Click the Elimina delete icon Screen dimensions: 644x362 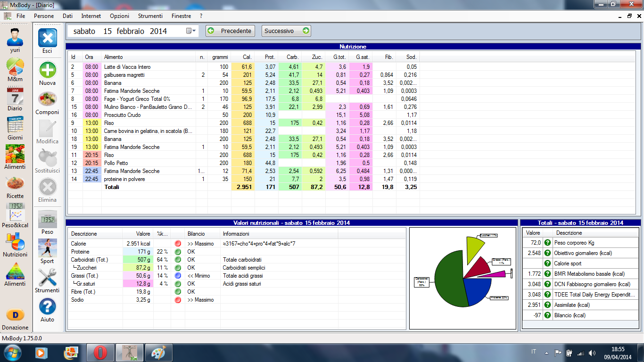tap(48, 187)
